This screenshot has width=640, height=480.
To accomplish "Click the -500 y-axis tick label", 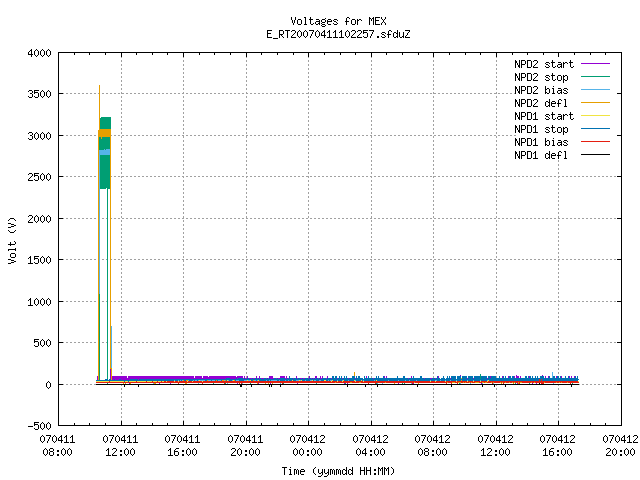I will pos(40,426).
